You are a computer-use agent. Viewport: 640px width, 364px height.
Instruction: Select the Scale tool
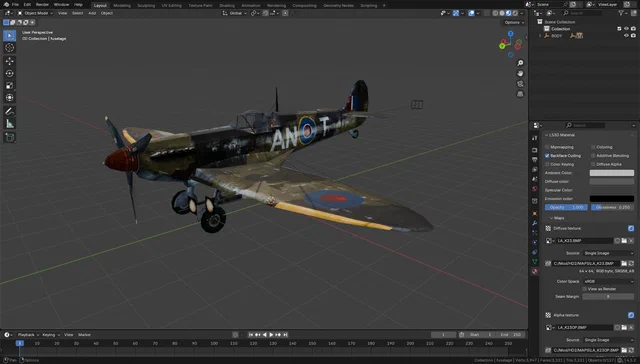pos(9,86)
